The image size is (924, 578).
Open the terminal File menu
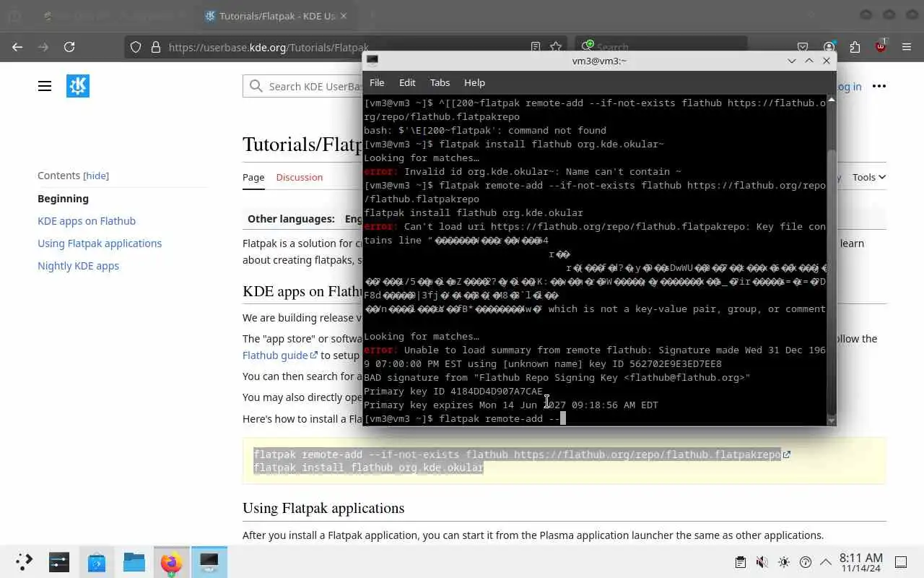click(x=377, y=82)
